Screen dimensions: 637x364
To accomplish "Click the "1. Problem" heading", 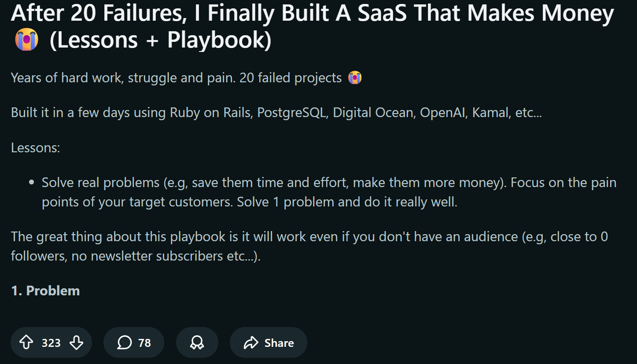I will 45,290.
